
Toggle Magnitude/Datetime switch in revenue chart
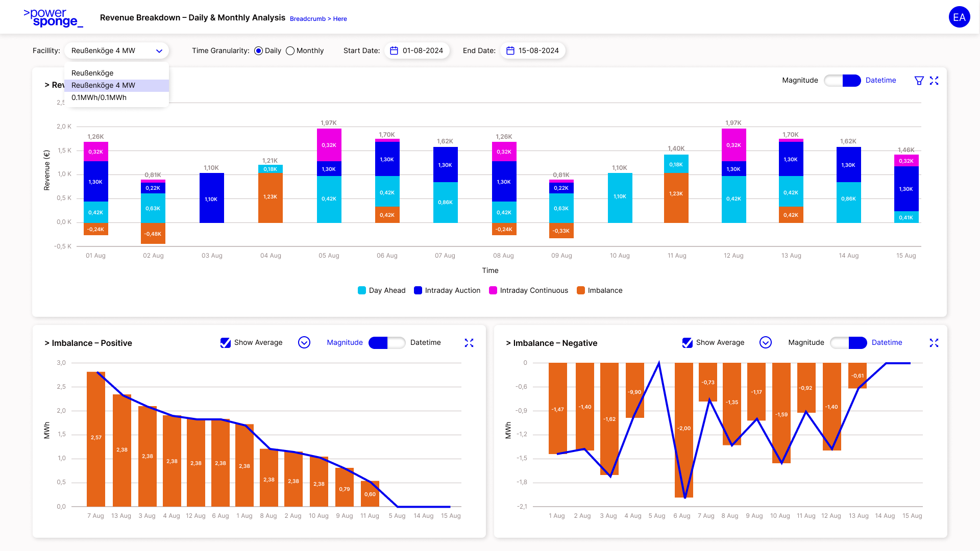pyautogui.click(x=842, y=81)
